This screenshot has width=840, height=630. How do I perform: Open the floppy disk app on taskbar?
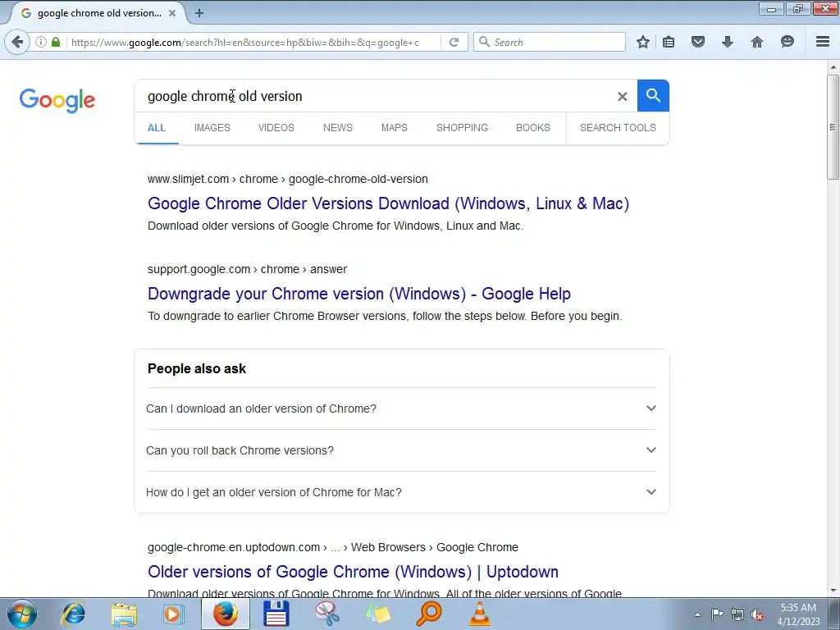pos(276,614)
